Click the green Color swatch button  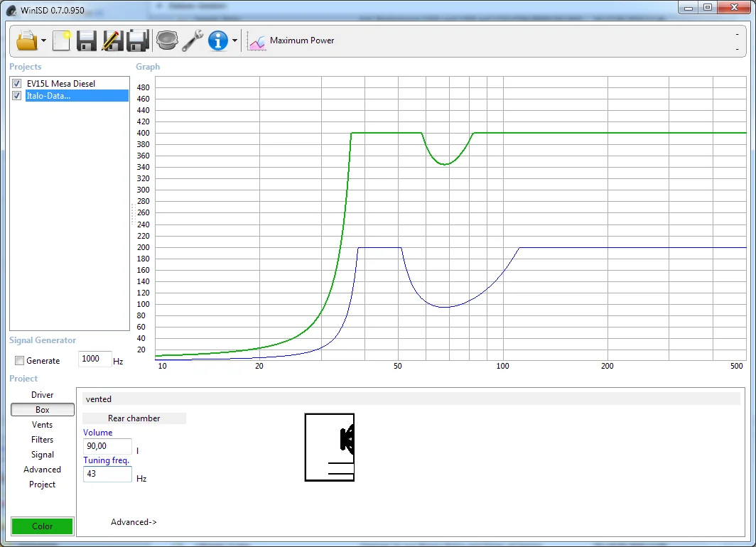pyautogui.click(x=43, y=526)
